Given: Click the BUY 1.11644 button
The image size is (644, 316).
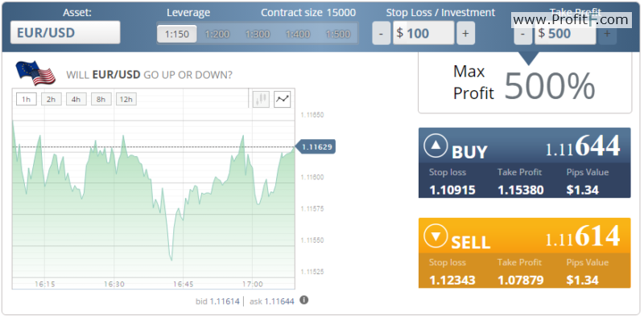Looking at the screenshot, I should (x=525, y=162).
